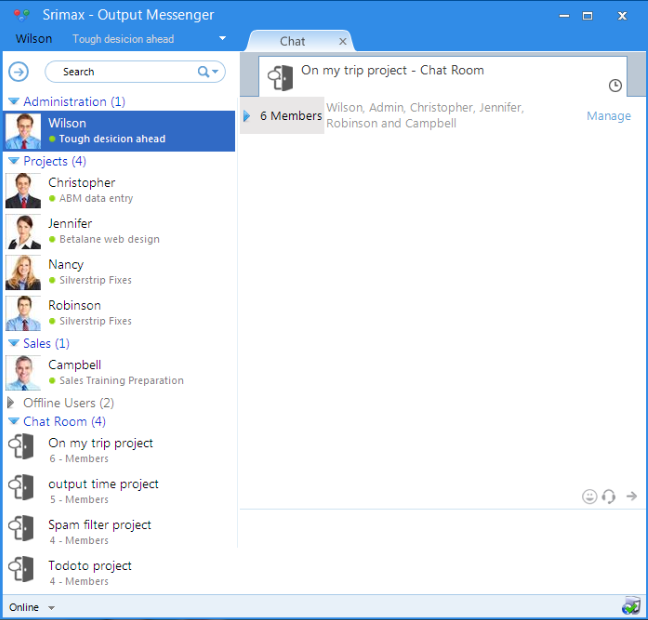
Task: Close the Chat tab
Action: coord(343,42)
